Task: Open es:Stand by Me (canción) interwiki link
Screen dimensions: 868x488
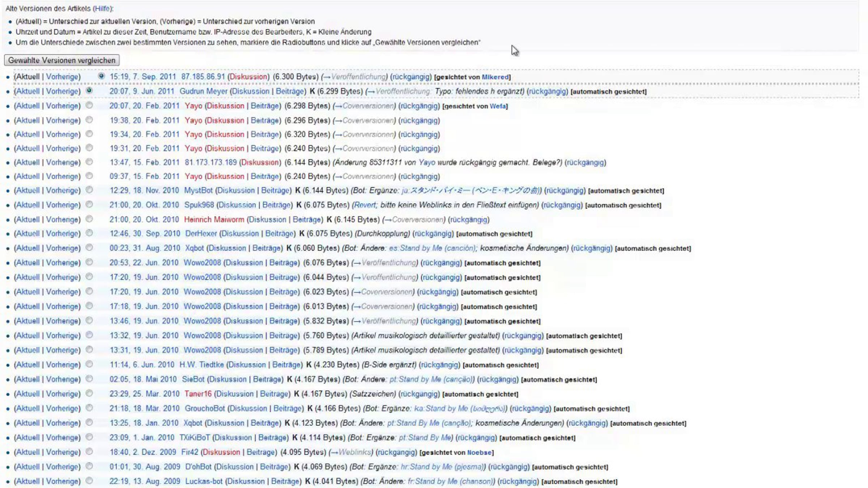Action: (x=432, y=248)
